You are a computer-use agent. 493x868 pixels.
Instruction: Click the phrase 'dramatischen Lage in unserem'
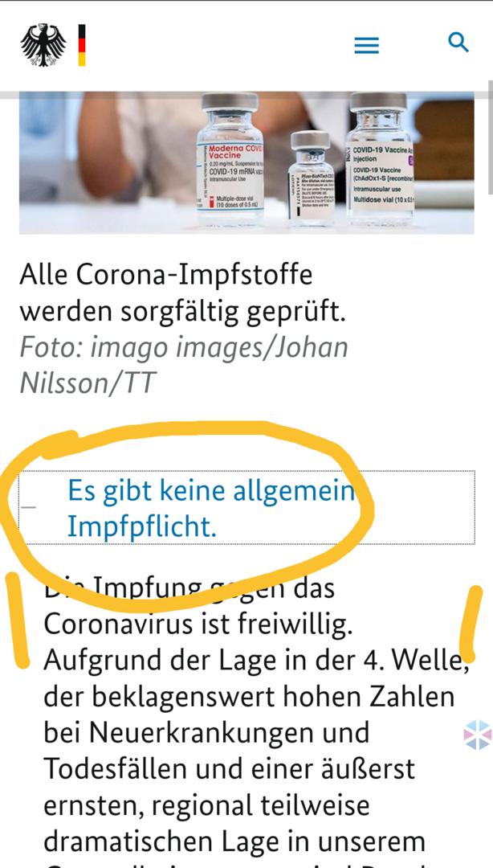point(234,841)
